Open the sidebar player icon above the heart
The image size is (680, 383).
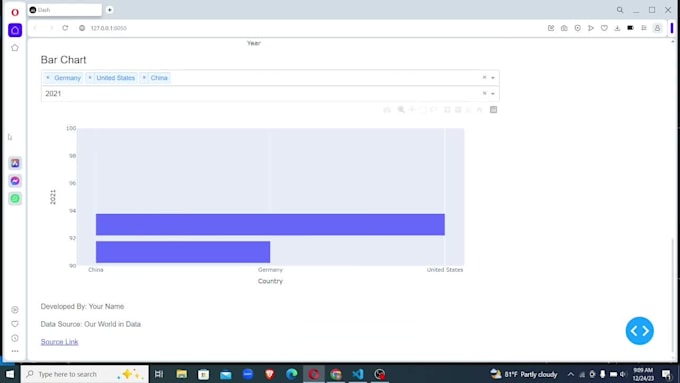(15, 310)
